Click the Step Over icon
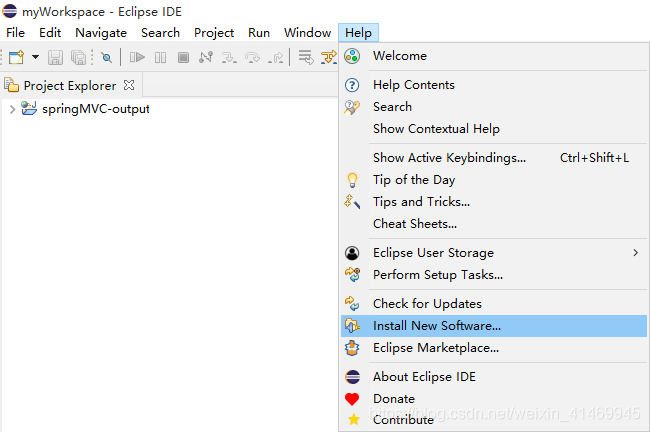This screenshot has height=432, width=650. click(252, 57)
